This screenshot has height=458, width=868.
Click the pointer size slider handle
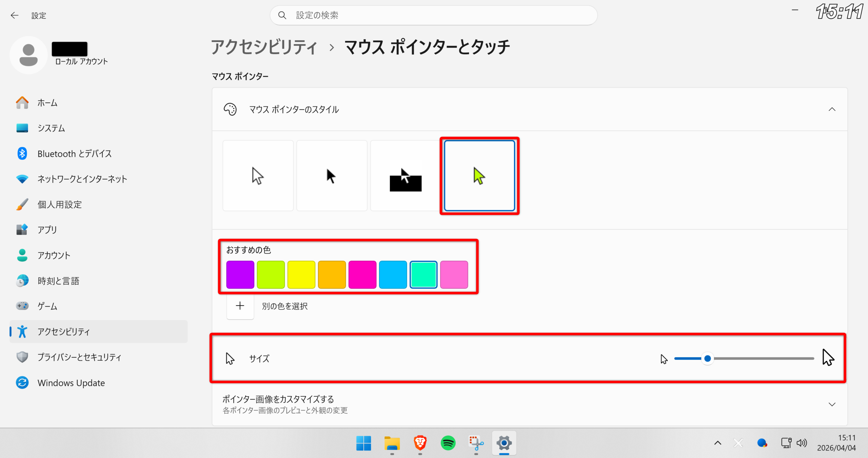pos(707,358)
